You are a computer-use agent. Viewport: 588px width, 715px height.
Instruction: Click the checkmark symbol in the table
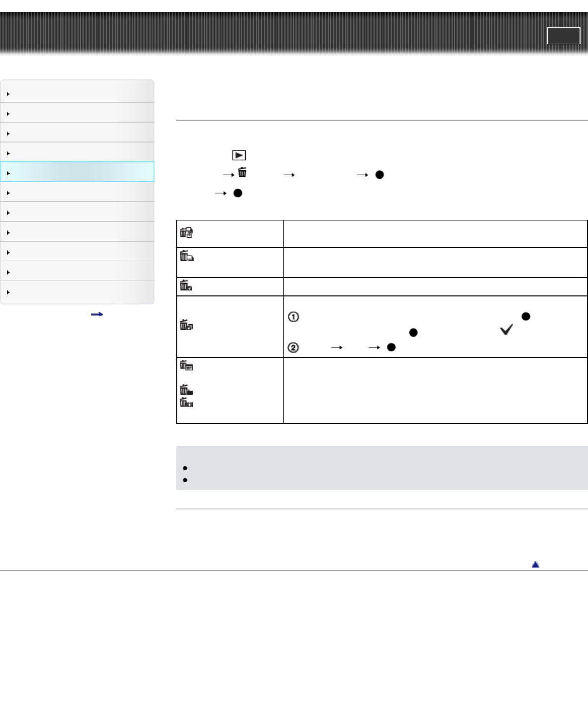coord(506,330)
